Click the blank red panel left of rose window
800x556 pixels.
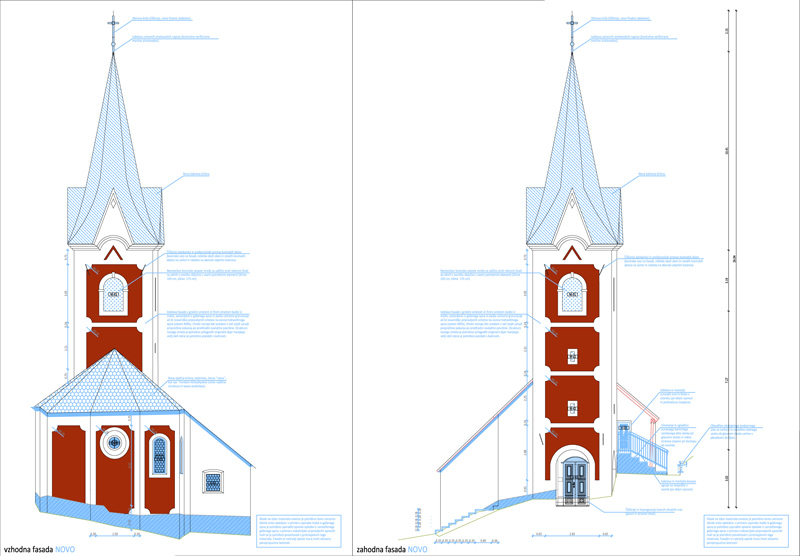[66, 465]
